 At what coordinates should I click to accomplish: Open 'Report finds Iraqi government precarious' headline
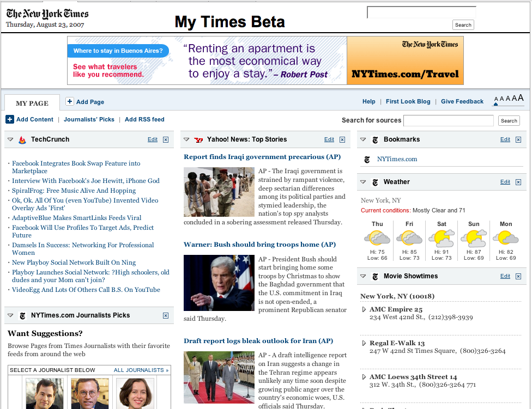(262, 156)
